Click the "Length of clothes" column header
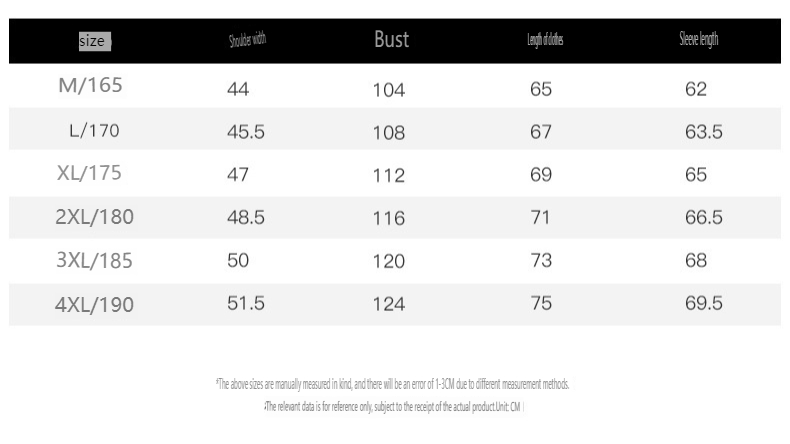The height and width of the screenshot is (444, 790). [545, 41]
